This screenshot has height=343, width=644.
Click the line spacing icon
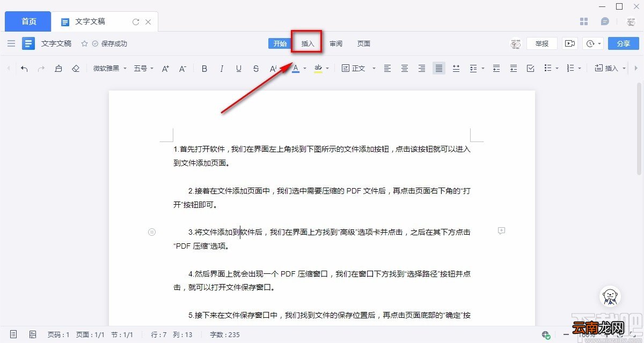(473, 68)
